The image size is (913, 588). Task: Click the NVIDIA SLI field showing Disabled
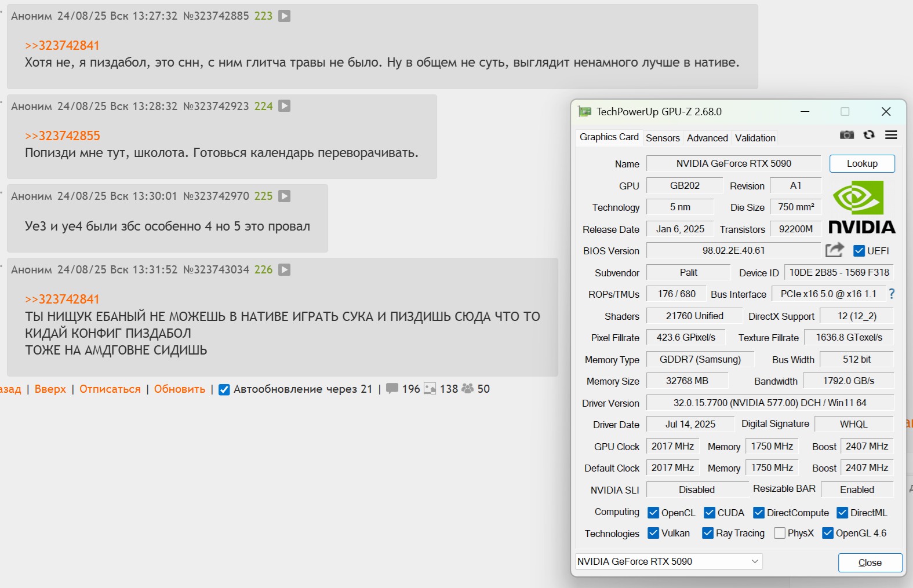point(697,490)
